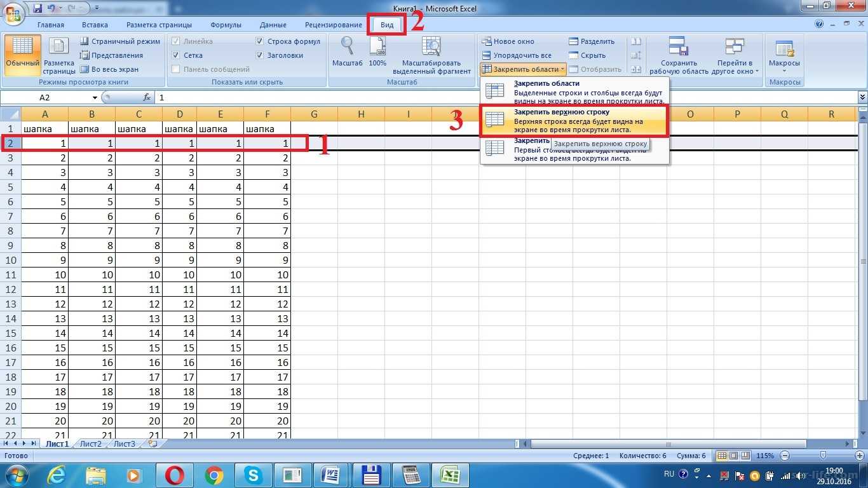868x488 pixels.
Task: Click Разделить button
Action: point(592,41)
